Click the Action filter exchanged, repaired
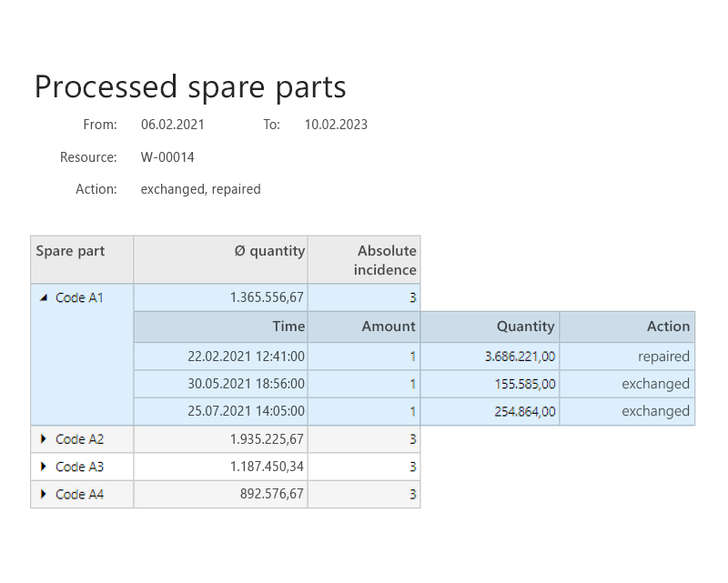The height and width of the screenshot is (583, 728). [200, 189]
